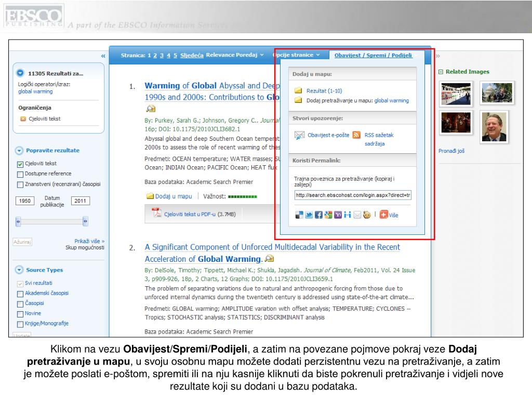
Task: Share via hi5 icon
Action: pyautogui.click(x=347, y=215)
